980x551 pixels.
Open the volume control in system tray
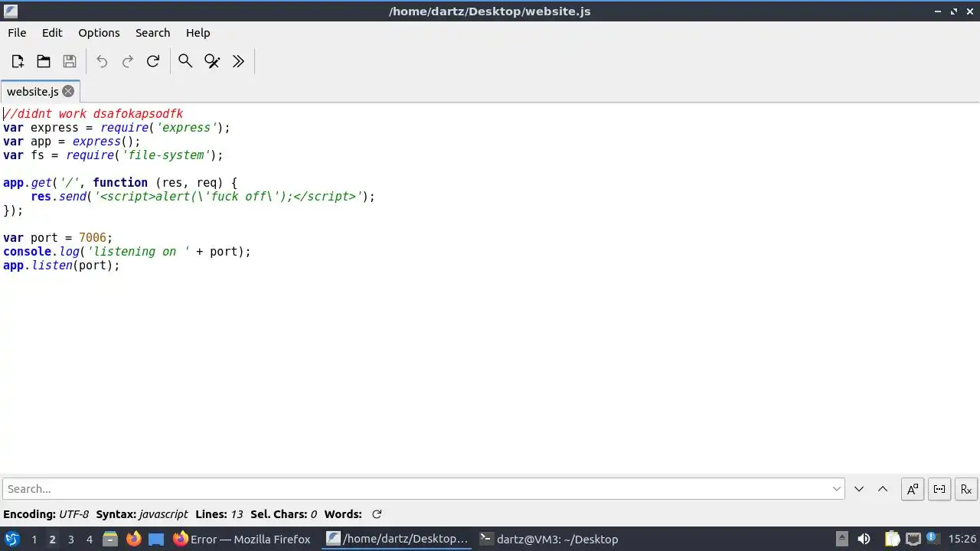pyautogui.click(x=864, y=539)
